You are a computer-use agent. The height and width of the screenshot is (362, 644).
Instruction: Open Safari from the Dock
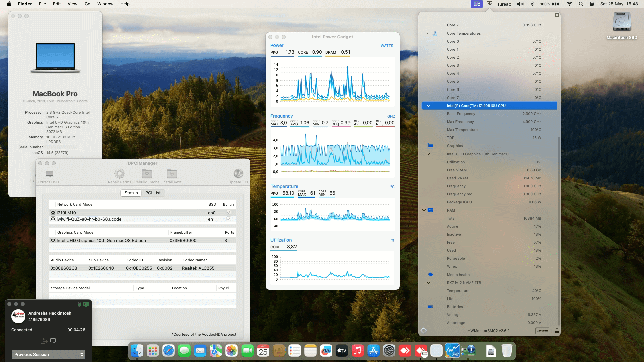168,351
